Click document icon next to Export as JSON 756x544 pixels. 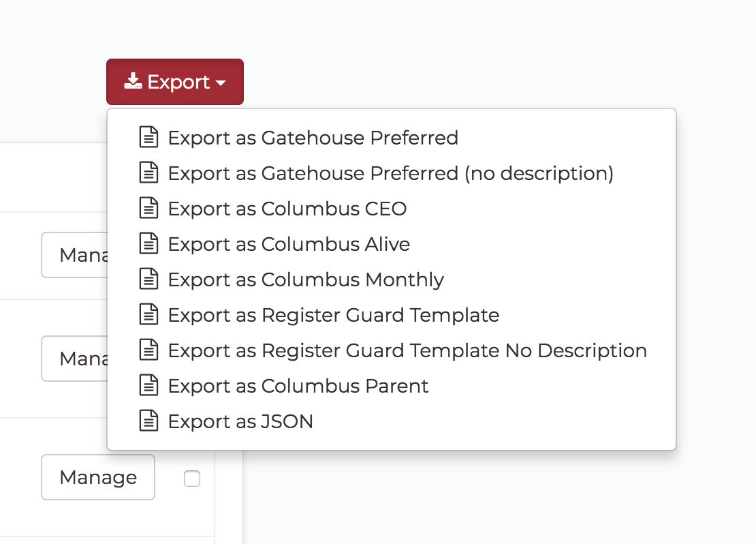(x=148, y=421)
